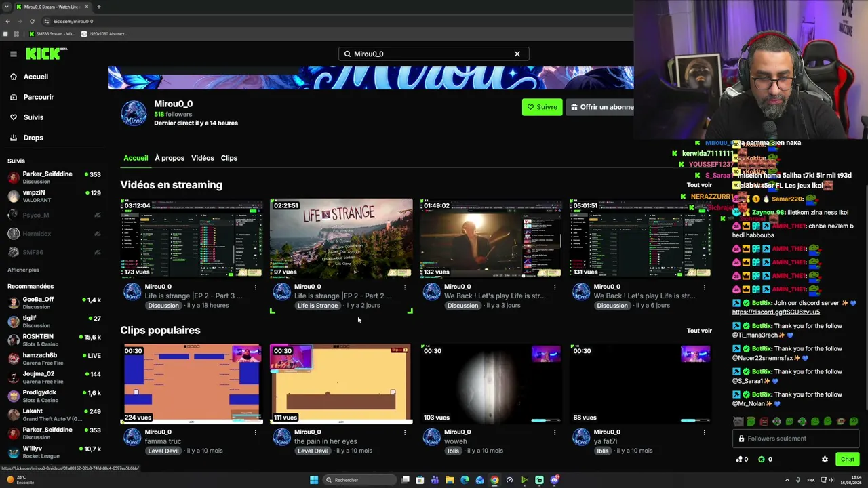Click the Life is Strange category tag

click(x=317, y=306)
